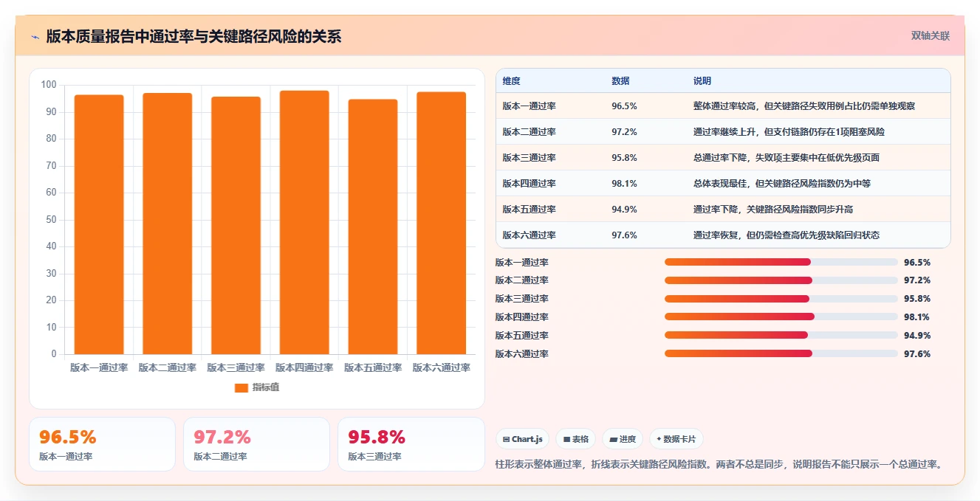Click the 版本三通过率 bar in chart

[x=236, y=225]
